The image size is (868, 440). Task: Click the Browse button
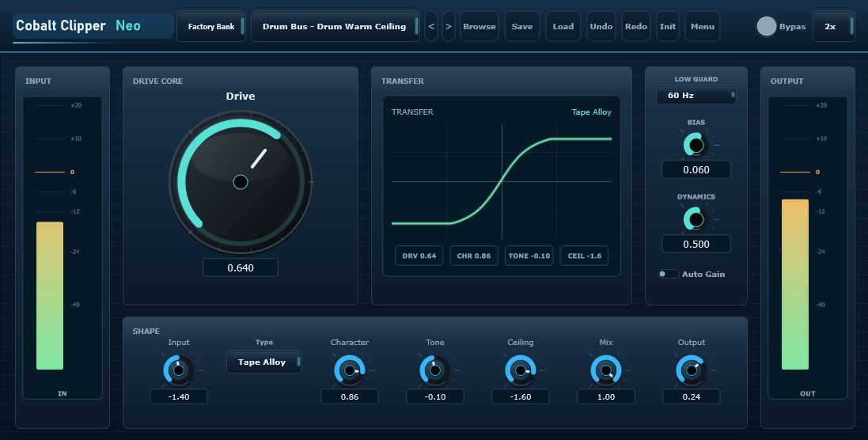[x=479, y=26]
